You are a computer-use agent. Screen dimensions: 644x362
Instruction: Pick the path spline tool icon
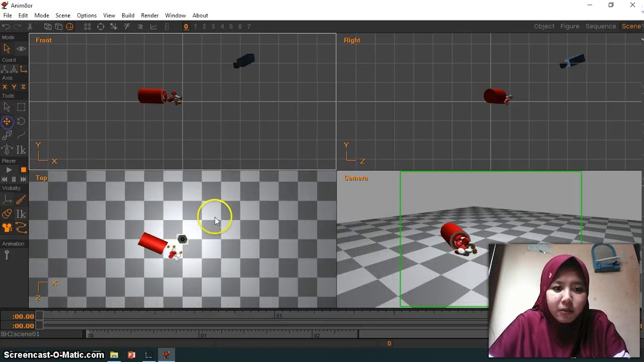tap(21, 135)
